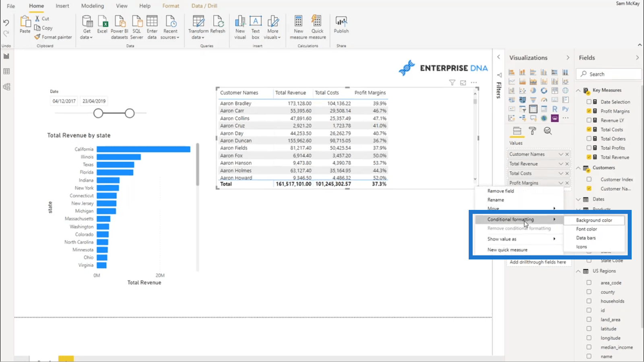This screenshot has height=362, width=644.
Task: Select the pie chart visual
Action: tap(533, 90)
